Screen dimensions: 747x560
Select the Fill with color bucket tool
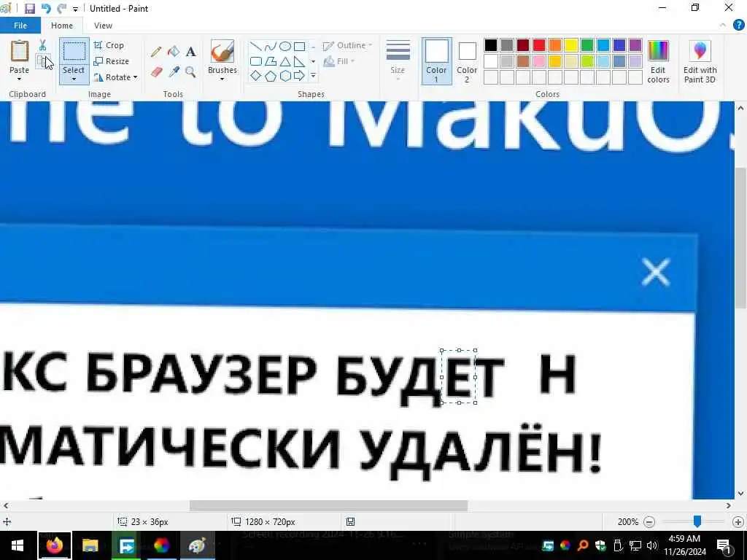[x=174, y=52]
